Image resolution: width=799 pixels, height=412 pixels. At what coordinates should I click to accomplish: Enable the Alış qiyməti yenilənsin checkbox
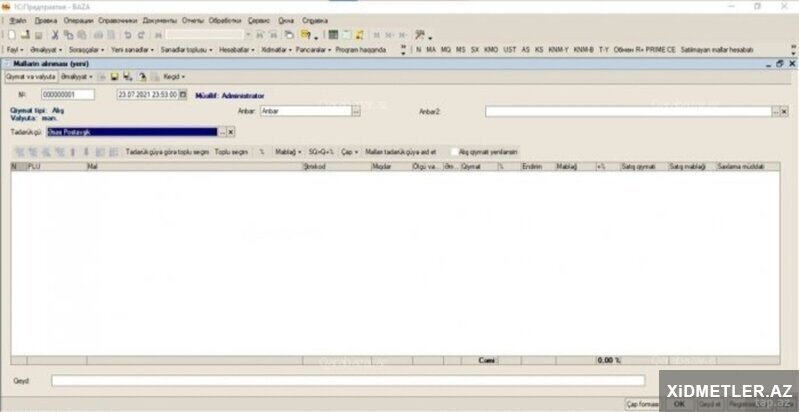(x=453, y=151)
